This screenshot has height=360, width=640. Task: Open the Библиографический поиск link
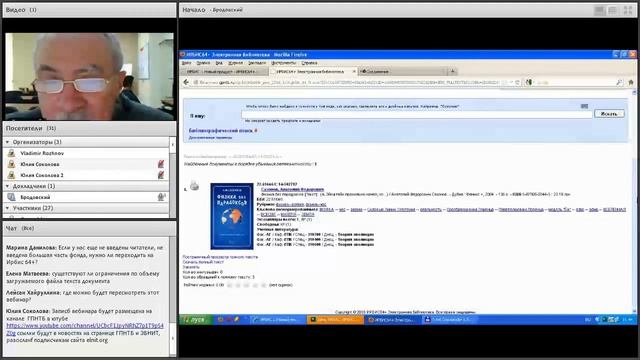pyautogui.click(x=221, y=131)
